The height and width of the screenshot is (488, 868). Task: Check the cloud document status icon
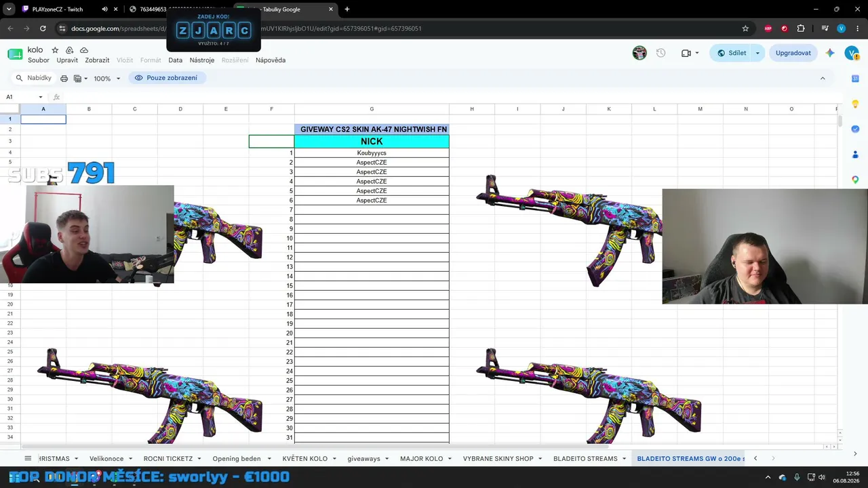coord(84,50)
